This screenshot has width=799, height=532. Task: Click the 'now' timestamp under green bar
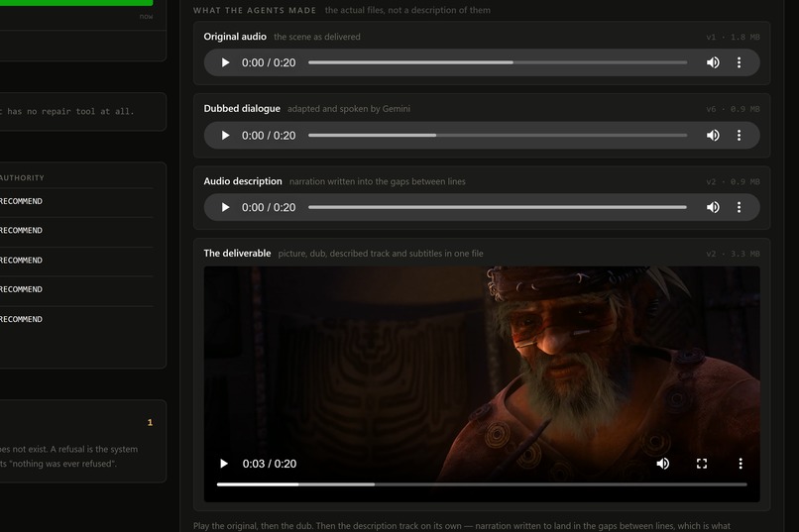[x=146, y=16]
